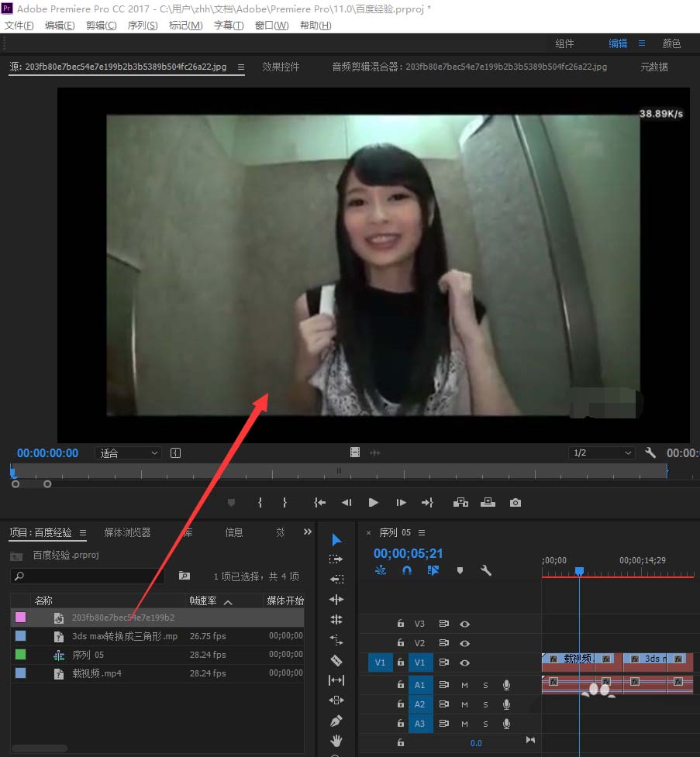The width and height of the screenshot is (700, 757).
Task: Select 载视频.mp4 in project panel
Action: click(97, 673)
